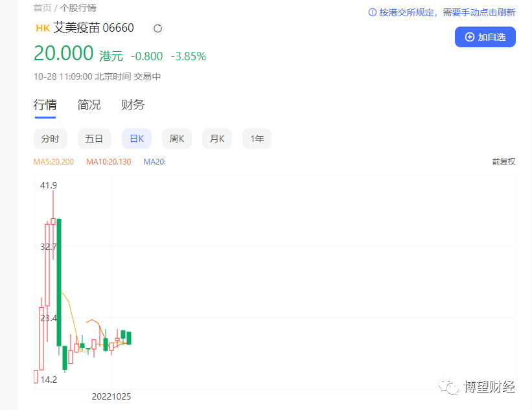This screenshot has height=410, width=532.
Task: Click the 前复权 adjustment label
Action: point(503,162)
